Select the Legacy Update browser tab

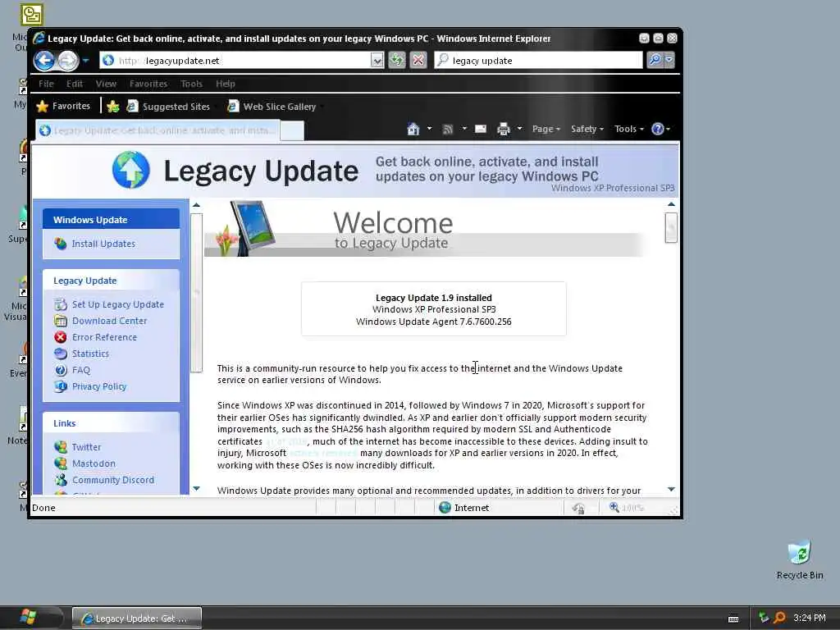(x=157, y=130)
